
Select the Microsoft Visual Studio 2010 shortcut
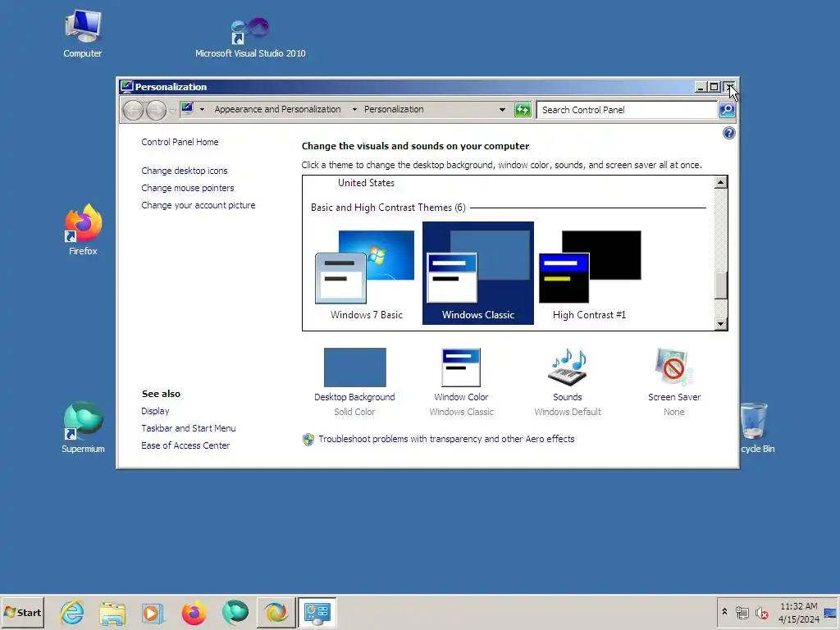(x=250, y=36)
